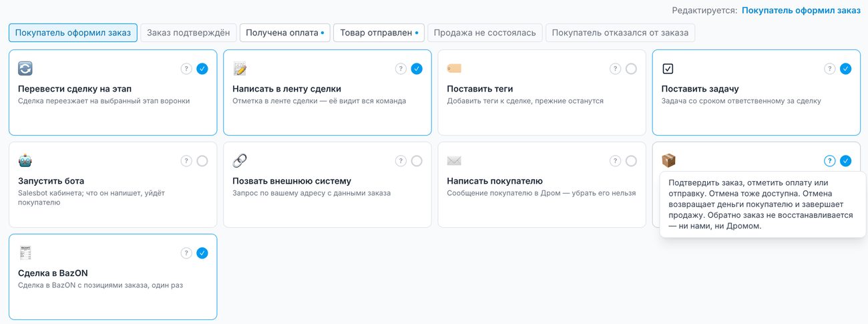Screen dimensions: 868x324
Task: Enable the 'Написать покупателю' action
Action: [631, 160]
